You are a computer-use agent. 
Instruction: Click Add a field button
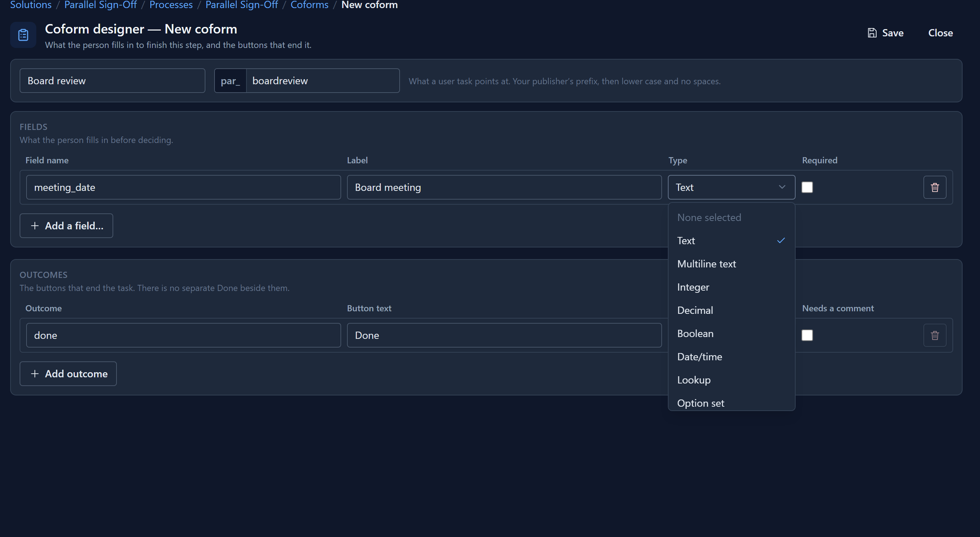click(x=67, y=226)
